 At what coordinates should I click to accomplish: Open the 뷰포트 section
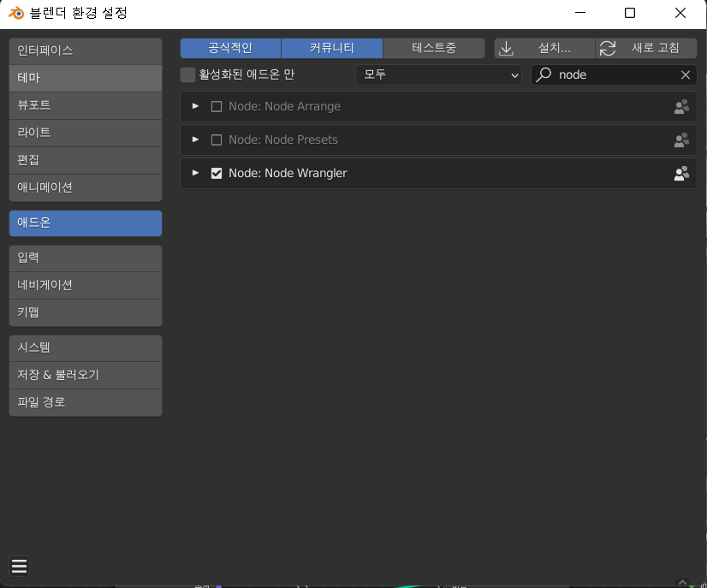pyautogui.click(x=86, y=106)
